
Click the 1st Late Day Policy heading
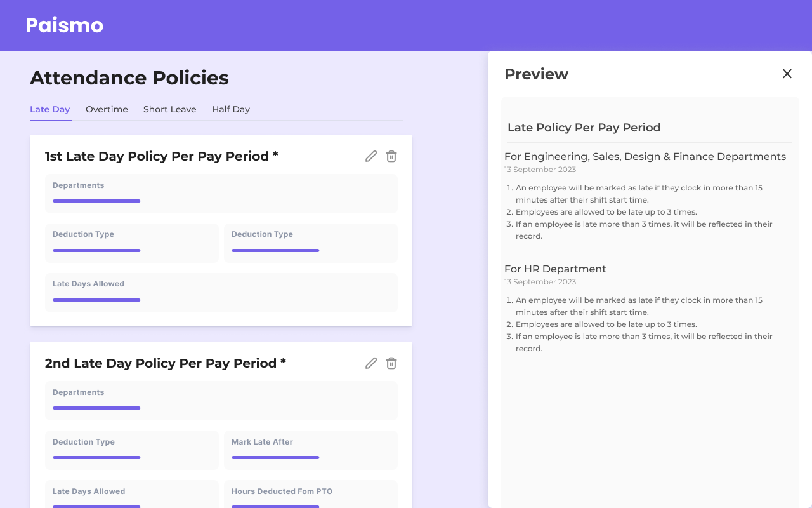(162, 156)
